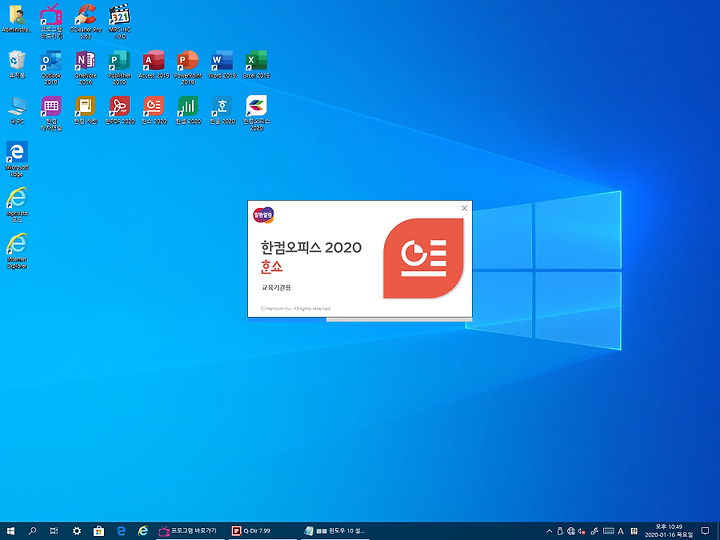Toggle the Korean Hanja IME indicator
This screenshot has height=540, width=720.
[634, 531]
